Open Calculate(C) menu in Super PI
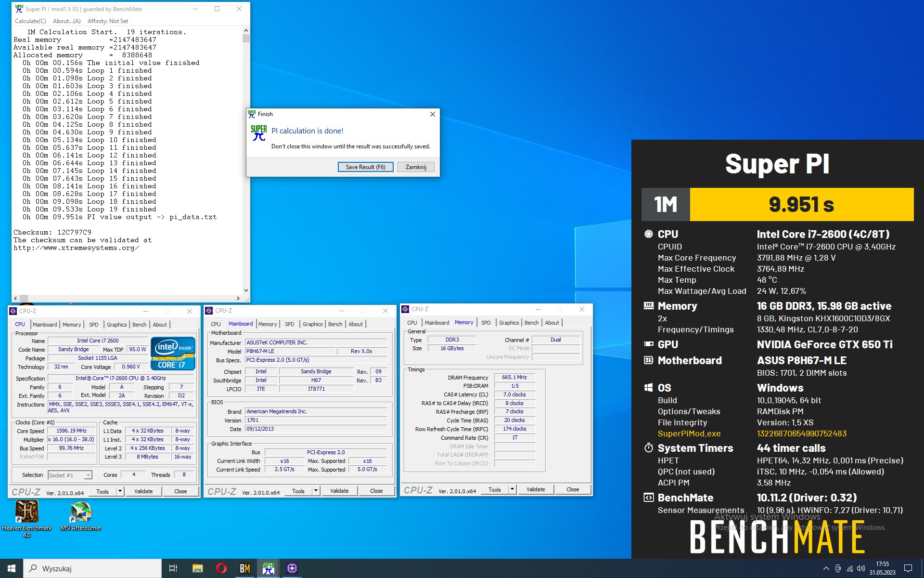The height and width of the screenshot is (578, 924). [x=30, y=21]
